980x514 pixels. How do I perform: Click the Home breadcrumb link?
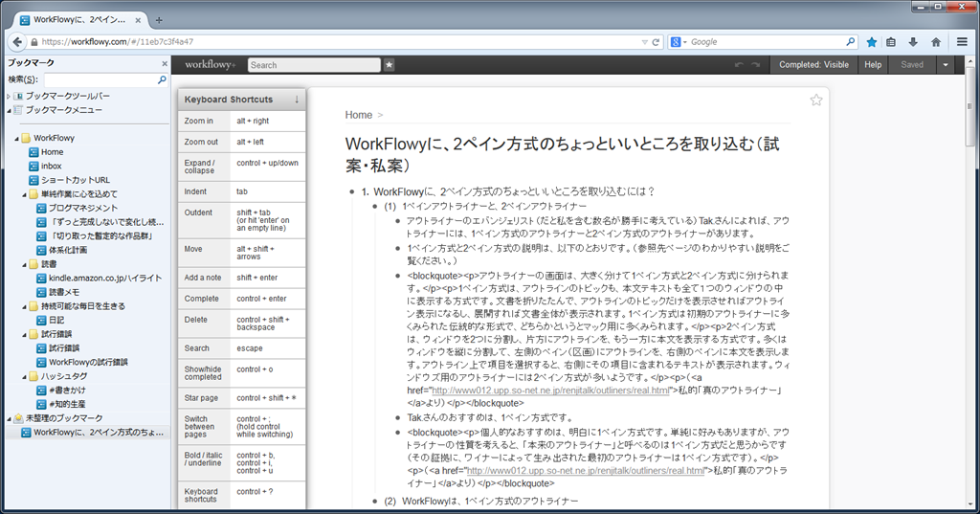tap(358, 115)
